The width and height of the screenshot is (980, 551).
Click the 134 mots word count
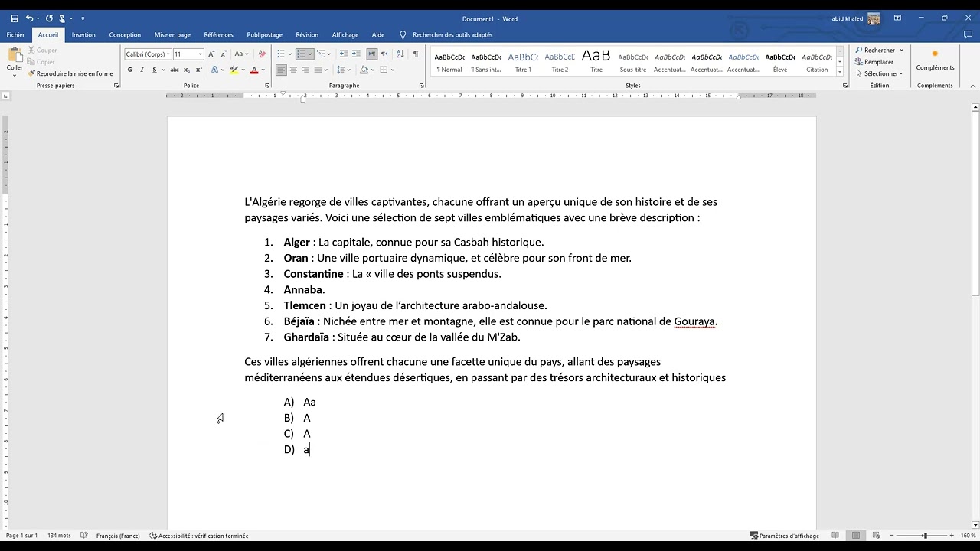pyautogui.click(x=58, y=536)
